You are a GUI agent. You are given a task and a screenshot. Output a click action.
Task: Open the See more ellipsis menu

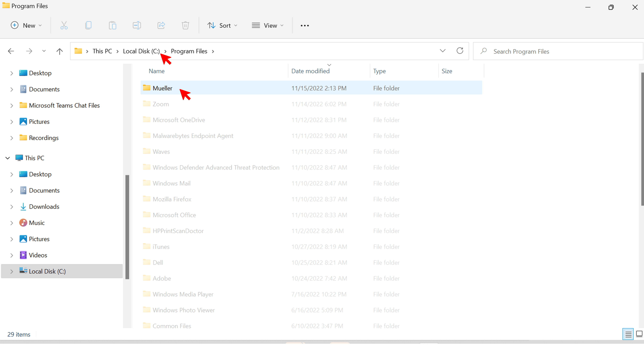305,25
